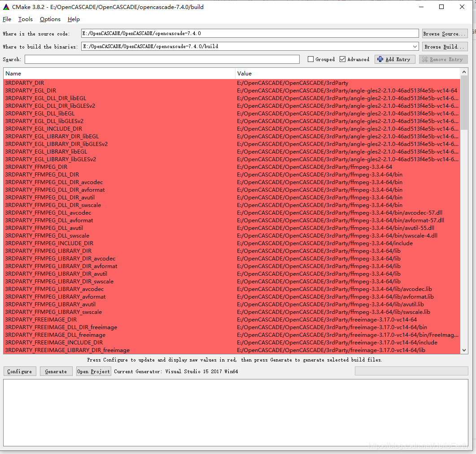Select 3RDPARTY_FFMPEG_DLL_avcodec entry
This screenshot has width=476, height=454.
point(48,213)
